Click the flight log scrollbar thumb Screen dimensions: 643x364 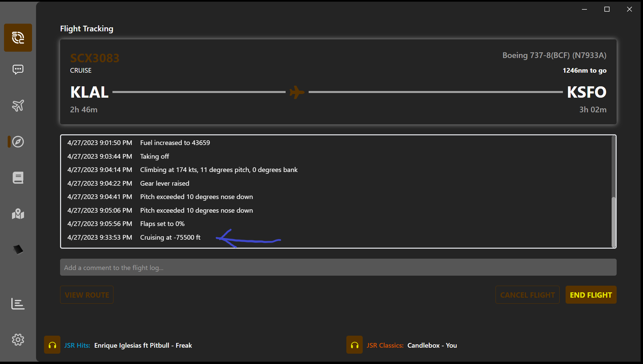[x=613, y=222]
